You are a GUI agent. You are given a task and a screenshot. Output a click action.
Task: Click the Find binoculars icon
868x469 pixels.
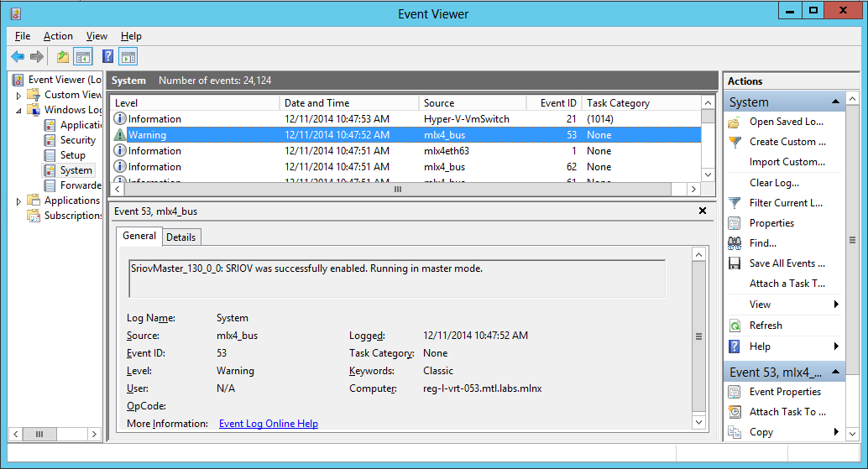(735, 243)
